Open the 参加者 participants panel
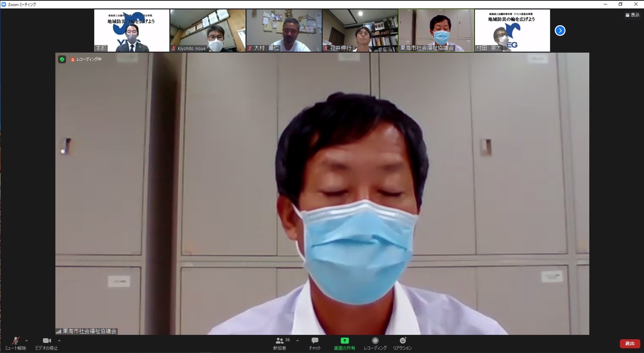Screen dimensions: 644x353 (280, 343)
